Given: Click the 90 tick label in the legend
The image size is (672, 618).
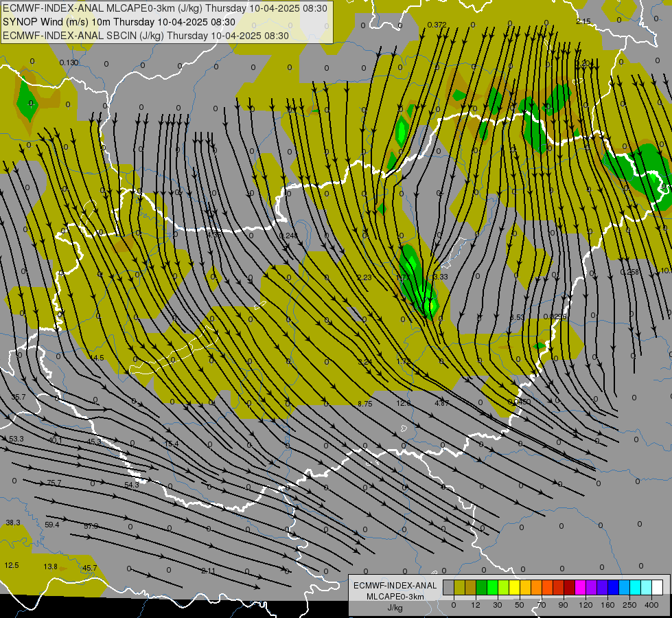Looking at the screenshot, I should click(564, 605).
